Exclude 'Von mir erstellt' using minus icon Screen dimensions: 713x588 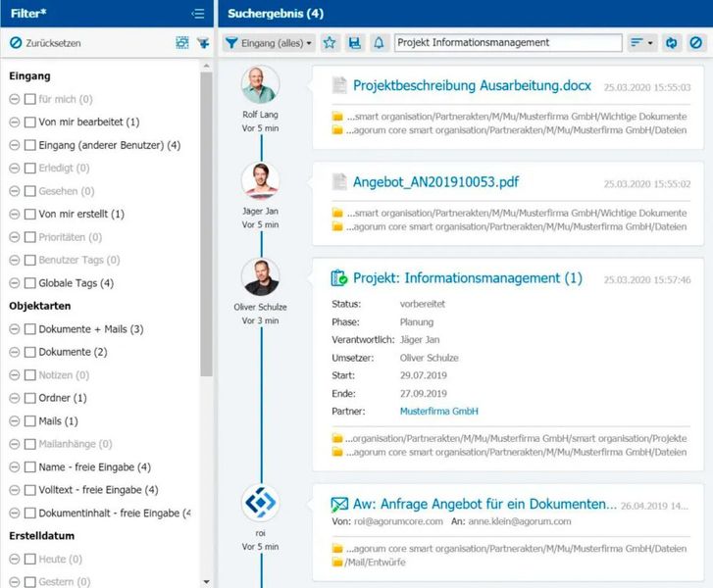[x=15, y=214]
